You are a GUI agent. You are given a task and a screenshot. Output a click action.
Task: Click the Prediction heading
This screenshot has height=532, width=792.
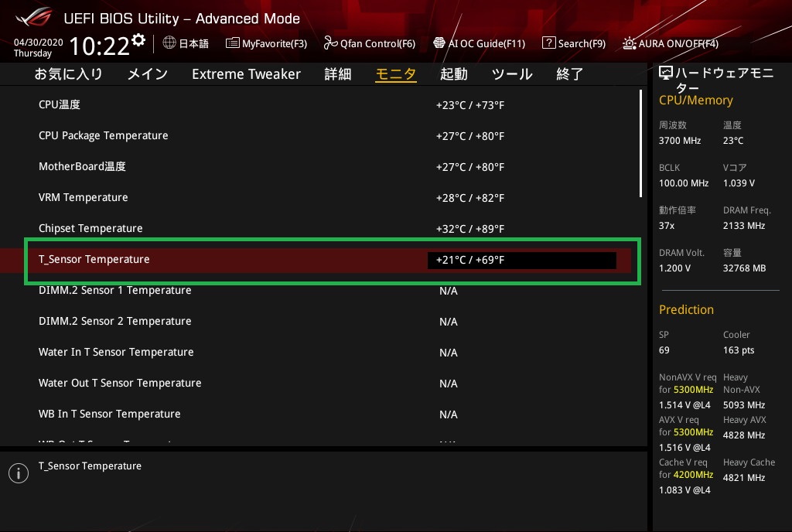(x=686, y=309)
